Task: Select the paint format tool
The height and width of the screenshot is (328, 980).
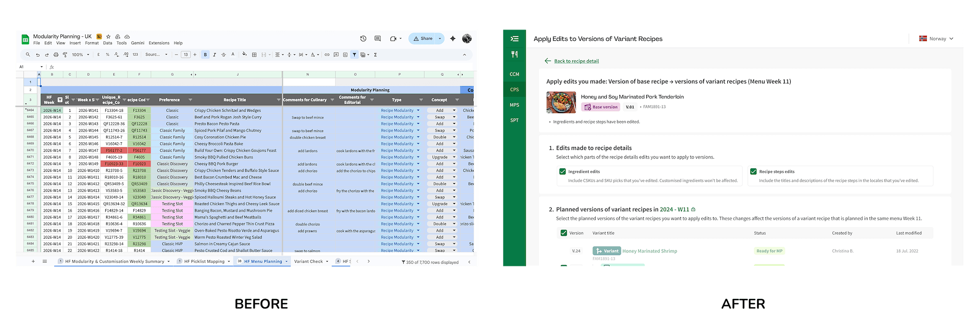Action: point(65,55)
